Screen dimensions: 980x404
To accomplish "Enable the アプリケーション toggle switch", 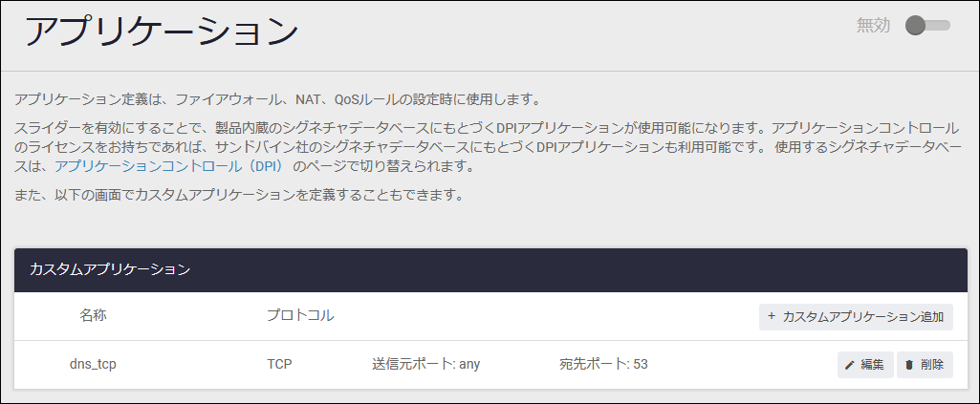I will pos(928,26).
